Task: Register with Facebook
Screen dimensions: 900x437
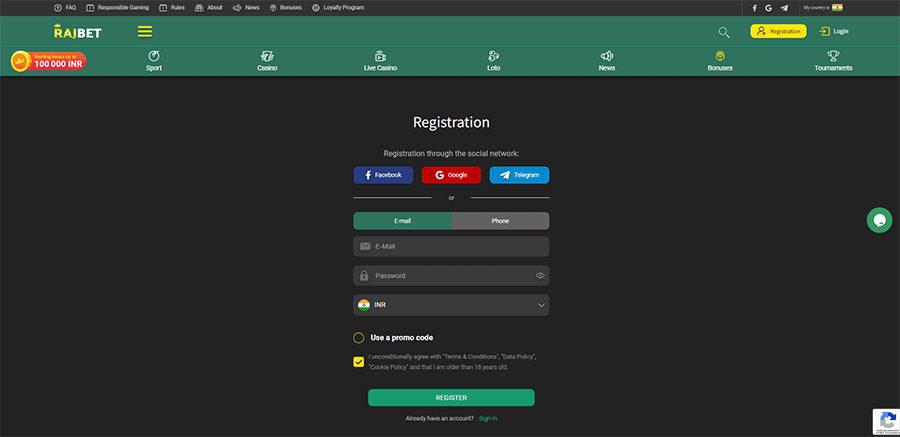Action: pos(383,175)
